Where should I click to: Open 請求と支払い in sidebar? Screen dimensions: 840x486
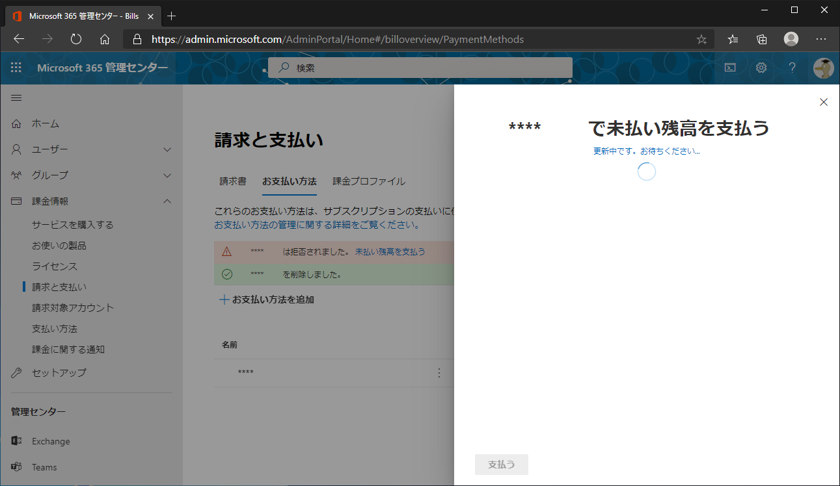pos(59,287)
